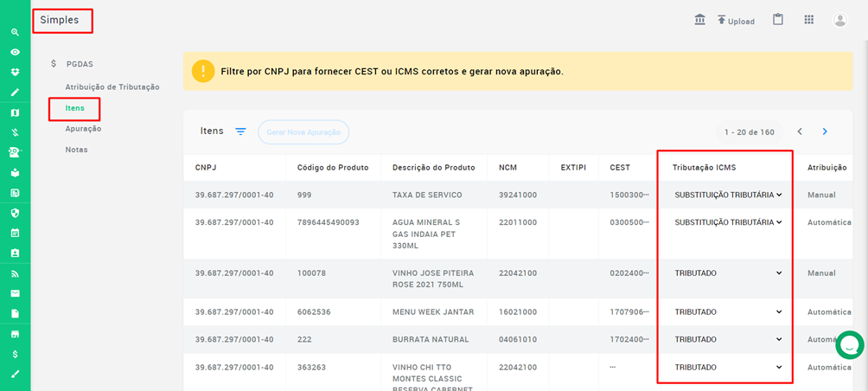
Task: Expand the PGDAS menu section
Action: (72, 64)
